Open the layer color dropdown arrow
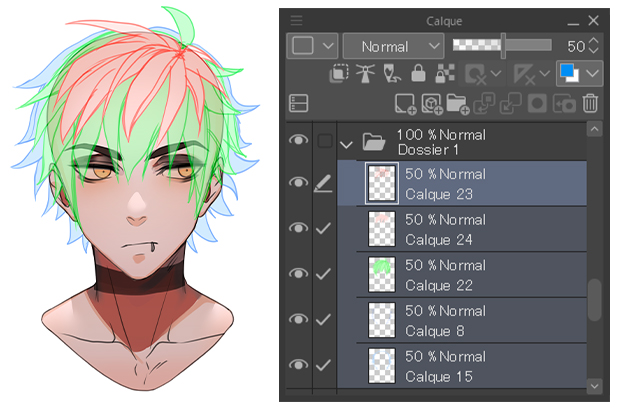621x410 pixels. pyautogui.click(x=592, y=74)
